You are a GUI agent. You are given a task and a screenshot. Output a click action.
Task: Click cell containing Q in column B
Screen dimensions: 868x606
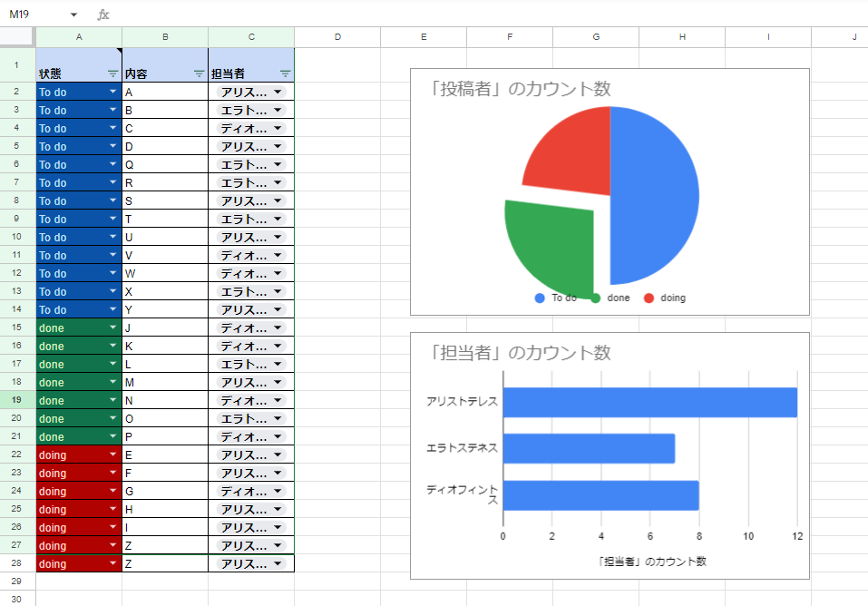pyautogui.click(x=165, y=164)
